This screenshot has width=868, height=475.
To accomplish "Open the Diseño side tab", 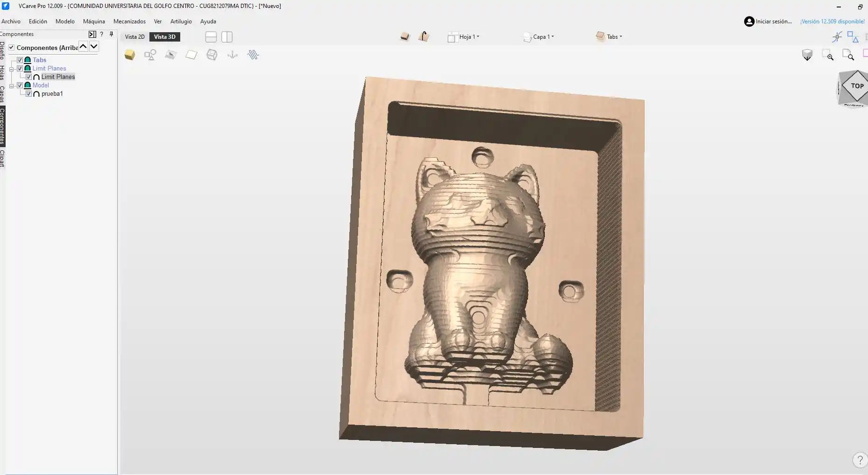I will coord(2,50).
